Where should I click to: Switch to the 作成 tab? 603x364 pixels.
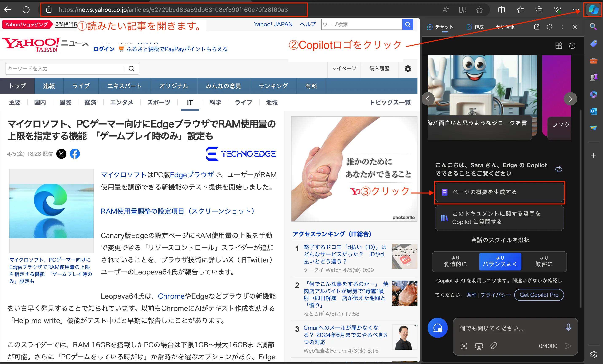coord(475,27)
